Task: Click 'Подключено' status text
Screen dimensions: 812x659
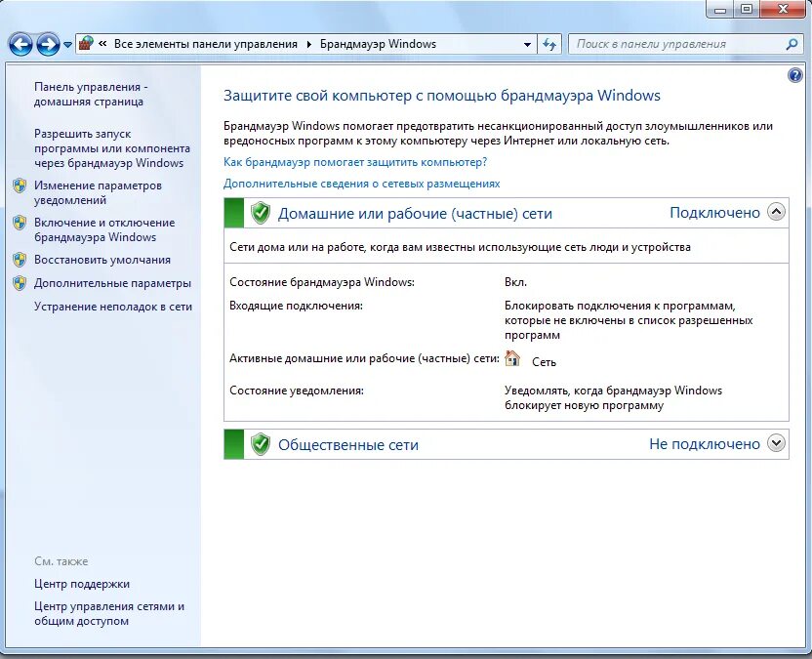Action: click(714, 213)
